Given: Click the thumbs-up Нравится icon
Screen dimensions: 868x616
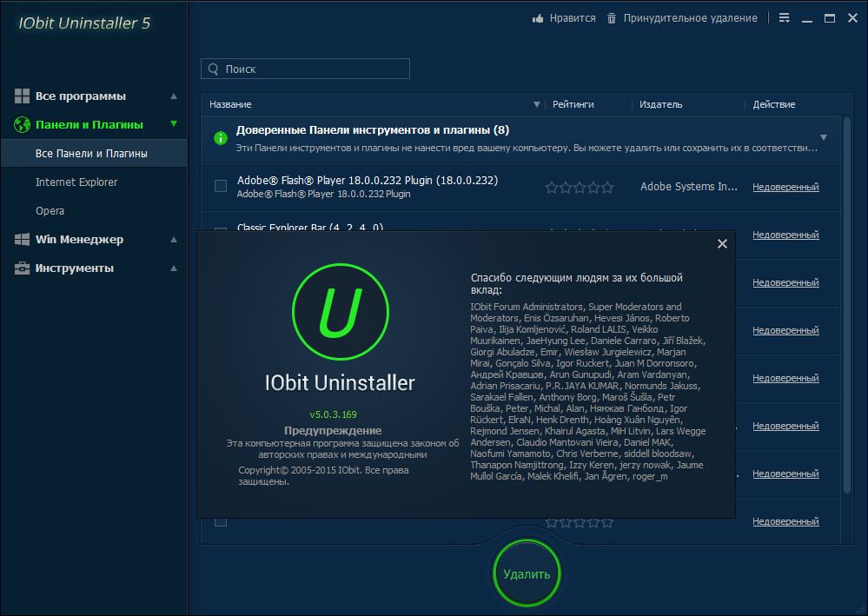Looking at the screenshot, I should (x=538, y=18).
